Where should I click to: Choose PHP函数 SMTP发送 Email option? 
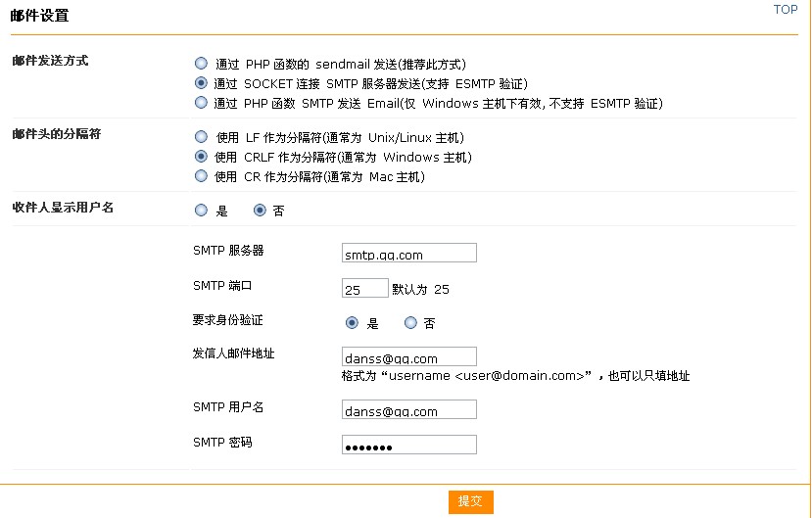click(x=201, y=103)
